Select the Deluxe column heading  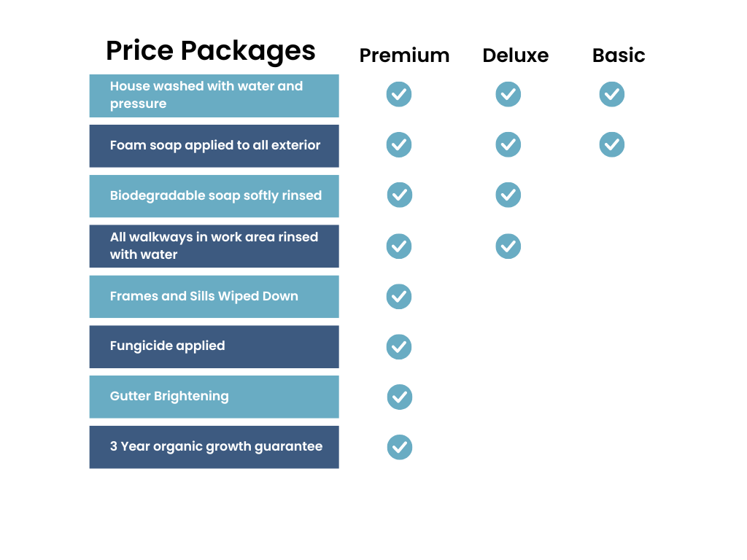516,55
